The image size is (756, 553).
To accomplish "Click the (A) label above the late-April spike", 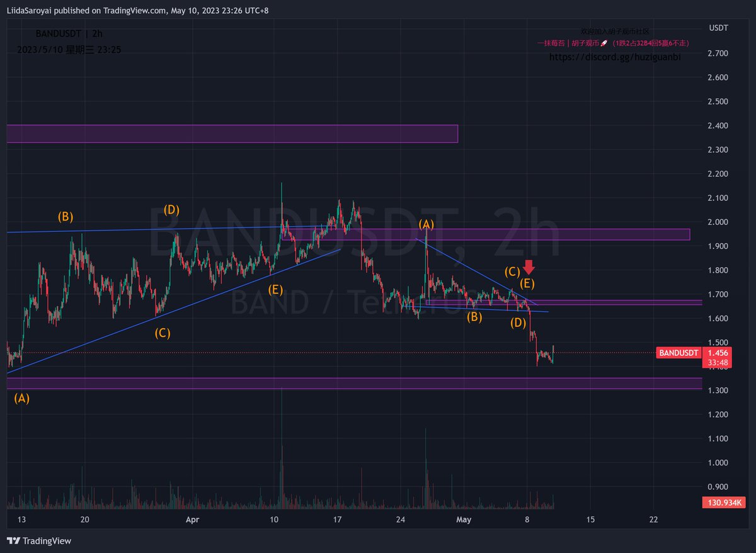I will 427,224.
